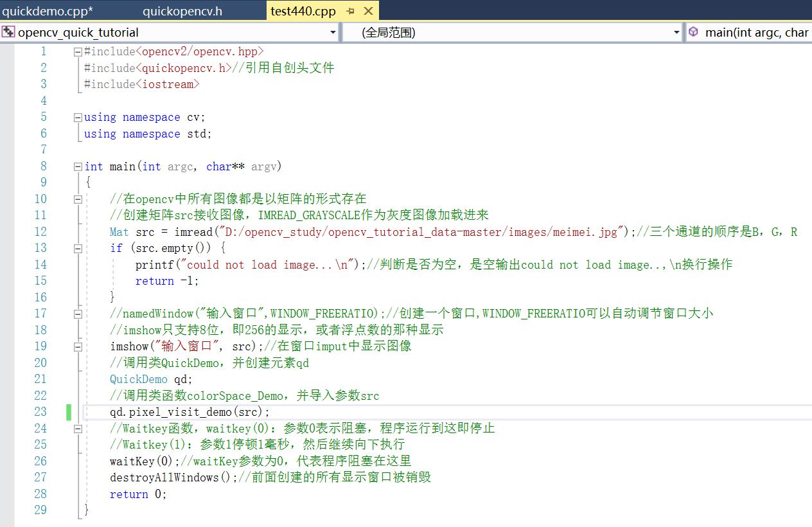The width and height of the screenshot is (812, 527).
Task: Click the waitKey(0); call
Action: click(145, 461)
